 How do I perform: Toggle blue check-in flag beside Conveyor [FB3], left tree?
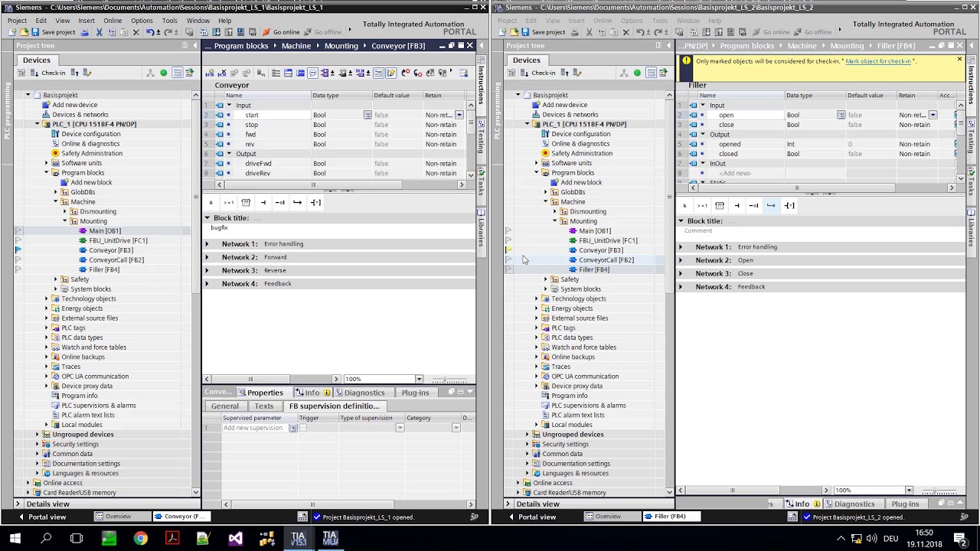tap(18, 250)
